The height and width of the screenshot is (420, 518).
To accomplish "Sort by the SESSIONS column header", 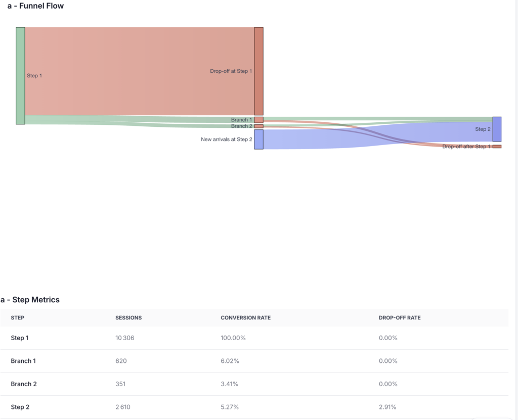I will (128, 318).
